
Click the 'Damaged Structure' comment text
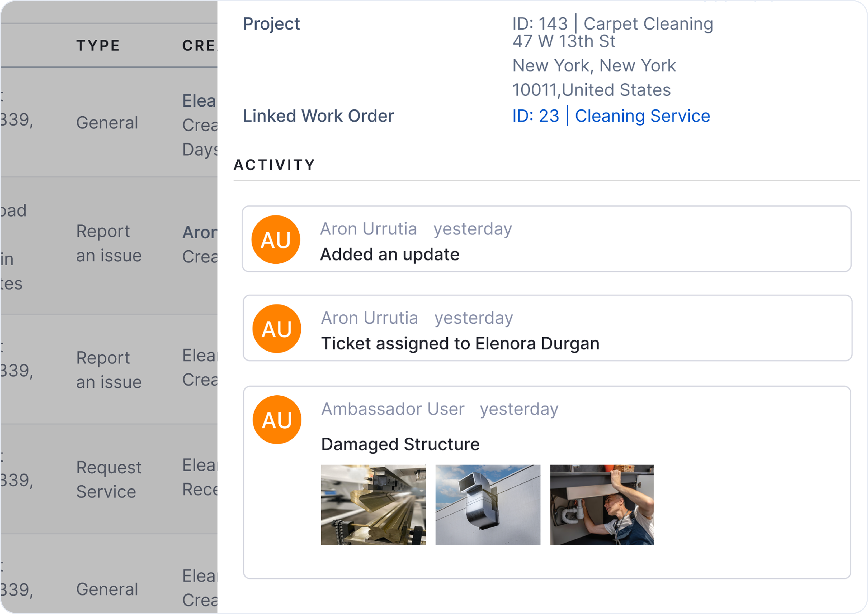[x=400, y=444]
